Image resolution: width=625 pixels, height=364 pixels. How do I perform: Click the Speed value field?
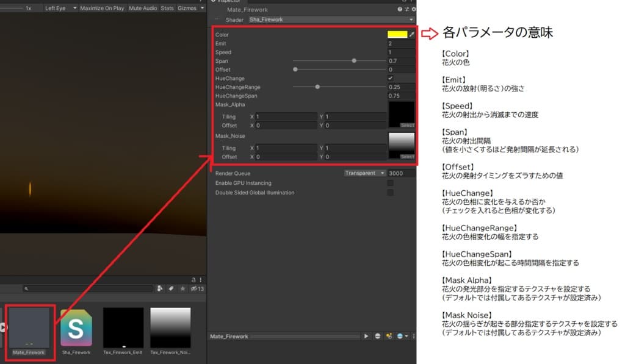pyautogui.click(x=401, y=52)
